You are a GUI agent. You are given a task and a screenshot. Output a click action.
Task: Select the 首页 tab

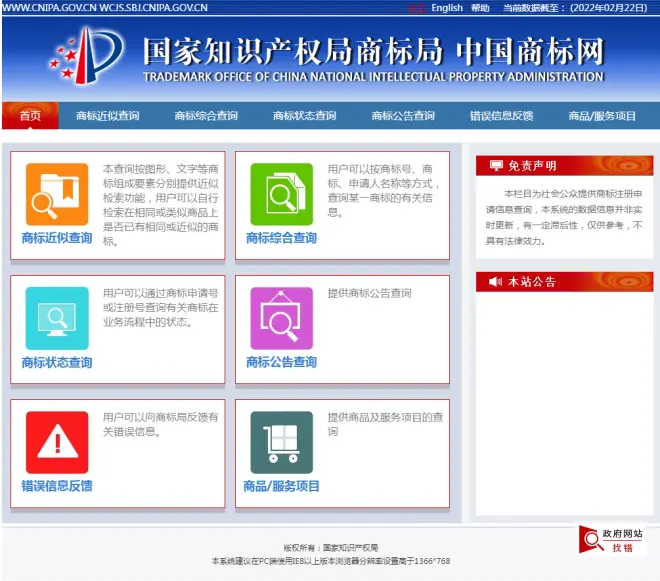(30, 115)
